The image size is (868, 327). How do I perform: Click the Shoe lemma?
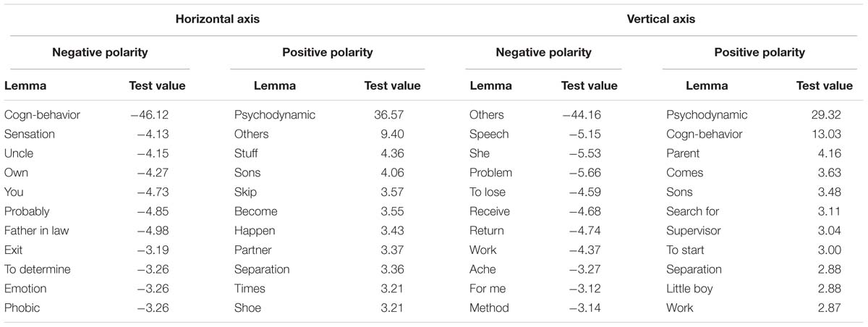coord(247,308)
